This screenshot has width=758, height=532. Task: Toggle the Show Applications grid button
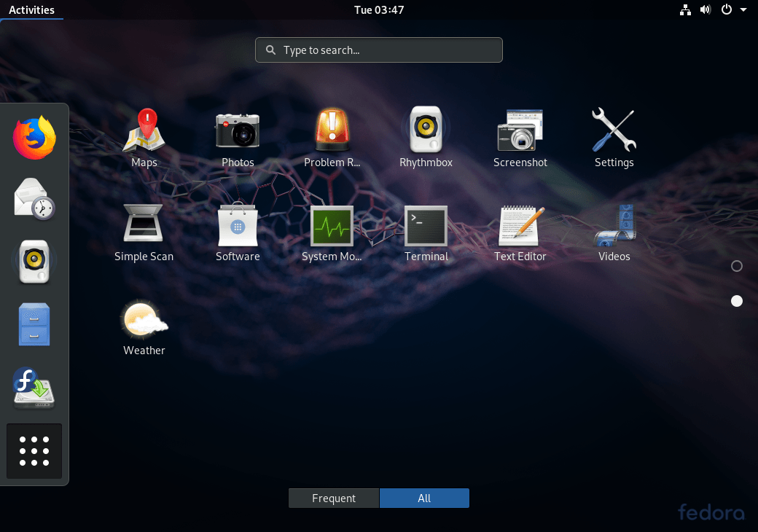[x=34, y=451]
